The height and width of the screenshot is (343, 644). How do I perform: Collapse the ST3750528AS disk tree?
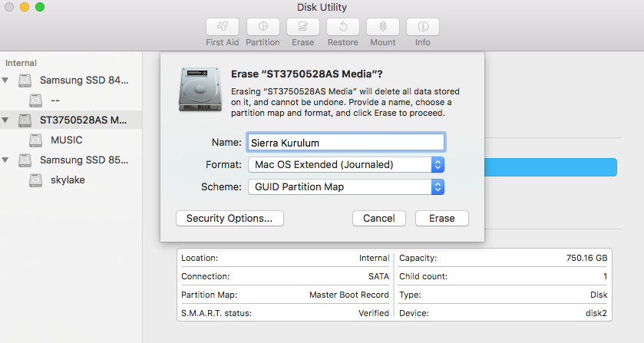[7, 120]
